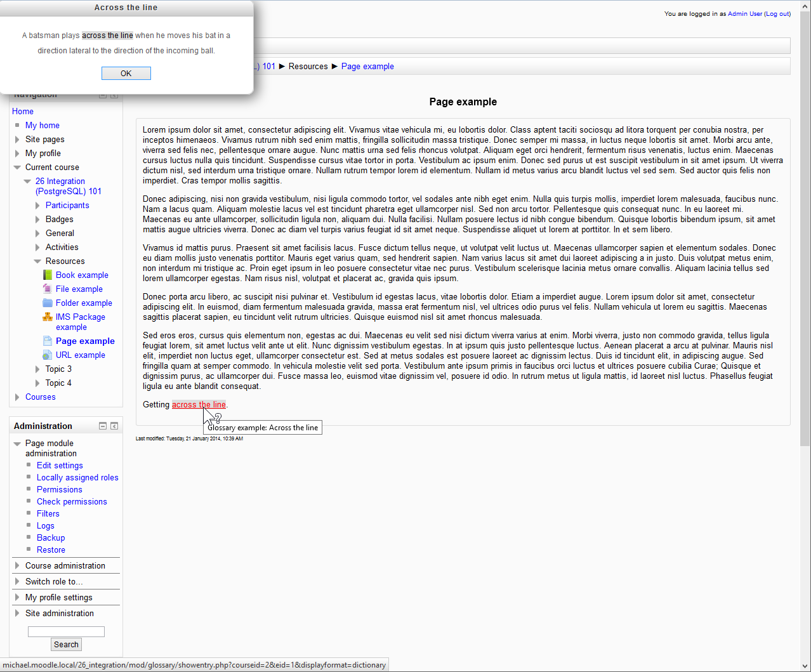The height and width of the screenshot is (672, 811).
Task: Open Book example resource link
Action: 82,275
